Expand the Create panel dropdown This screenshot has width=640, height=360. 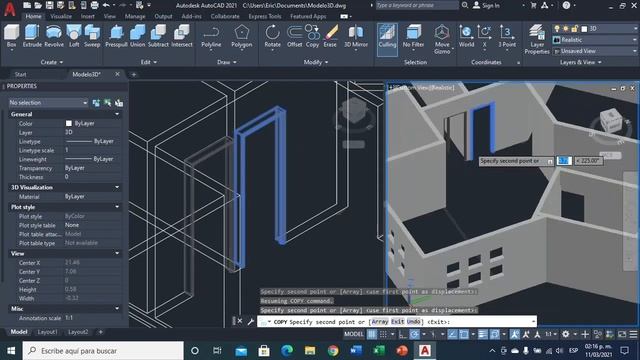click(x=52, y=62)
